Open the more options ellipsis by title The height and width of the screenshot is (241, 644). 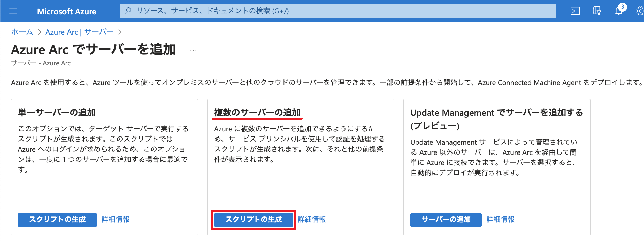coord(193,50)
